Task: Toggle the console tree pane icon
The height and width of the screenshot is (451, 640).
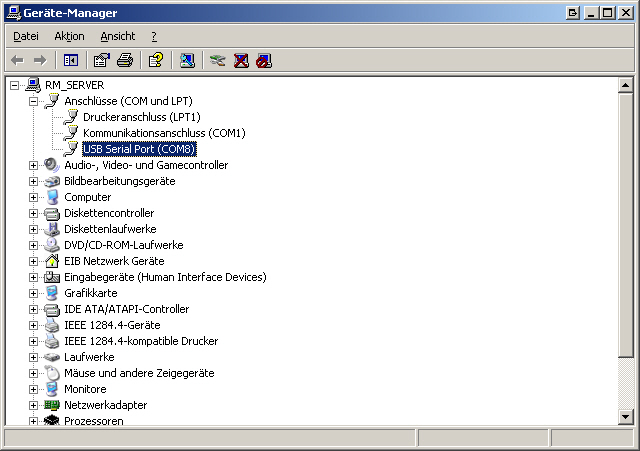Action: click(x=71, y=60)
